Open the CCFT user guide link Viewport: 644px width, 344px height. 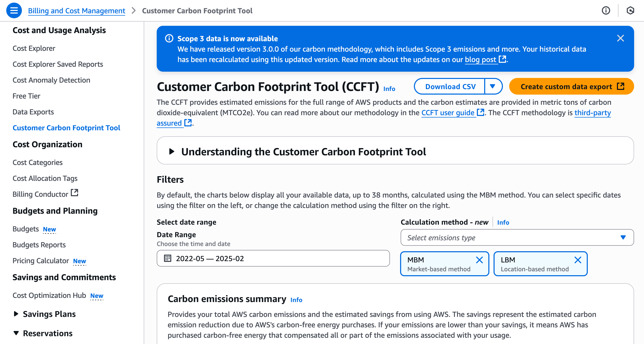(x=448, y=113)
